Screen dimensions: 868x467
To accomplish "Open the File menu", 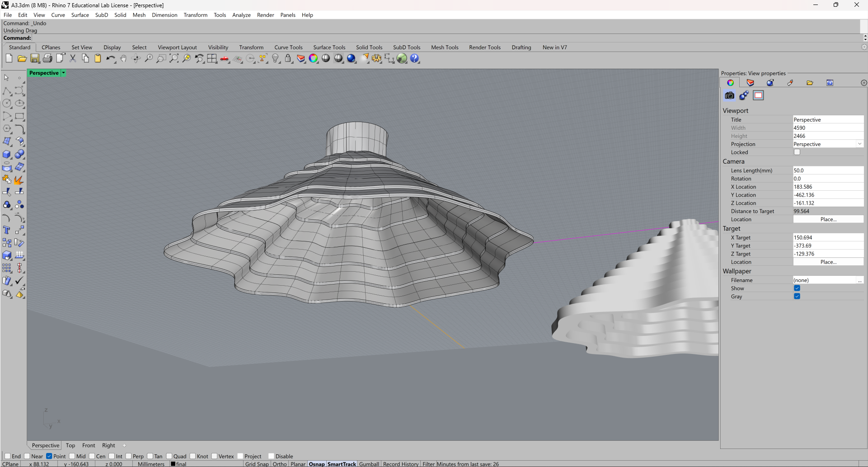I will pos(8,15).
